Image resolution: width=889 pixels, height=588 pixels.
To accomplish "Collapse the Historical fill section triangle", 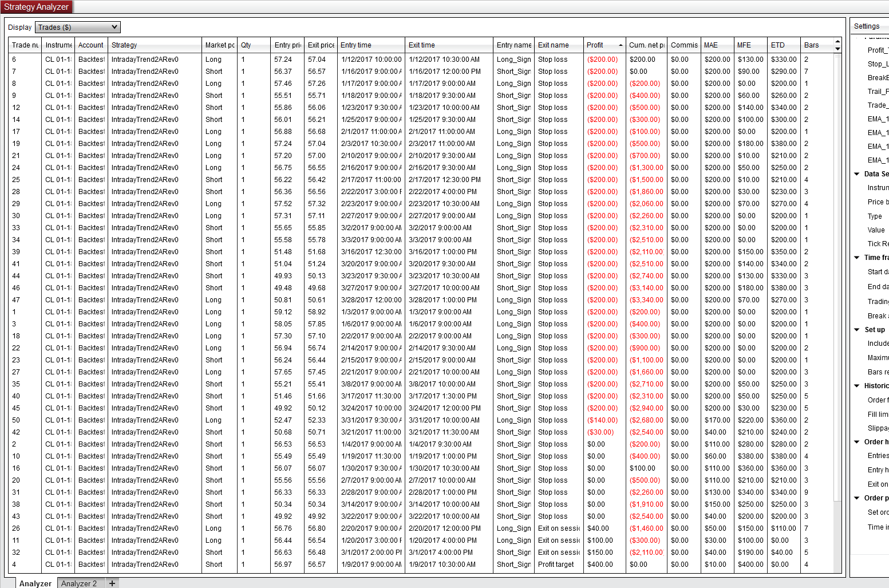I will [857, 386].
